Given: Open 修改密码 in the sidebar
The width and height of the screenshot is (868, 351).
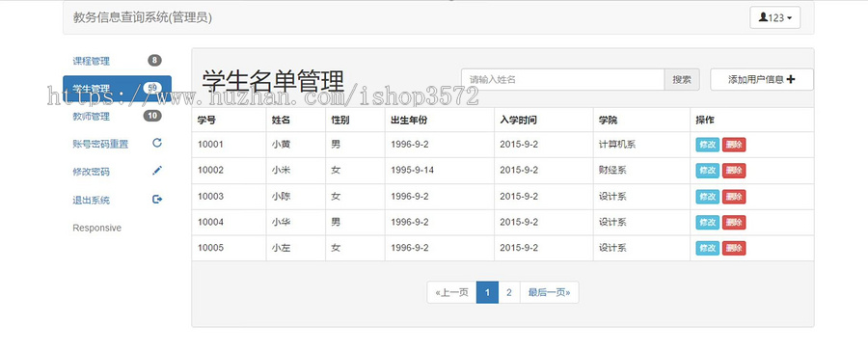Looking at the screenshot, I should (91, 172).
